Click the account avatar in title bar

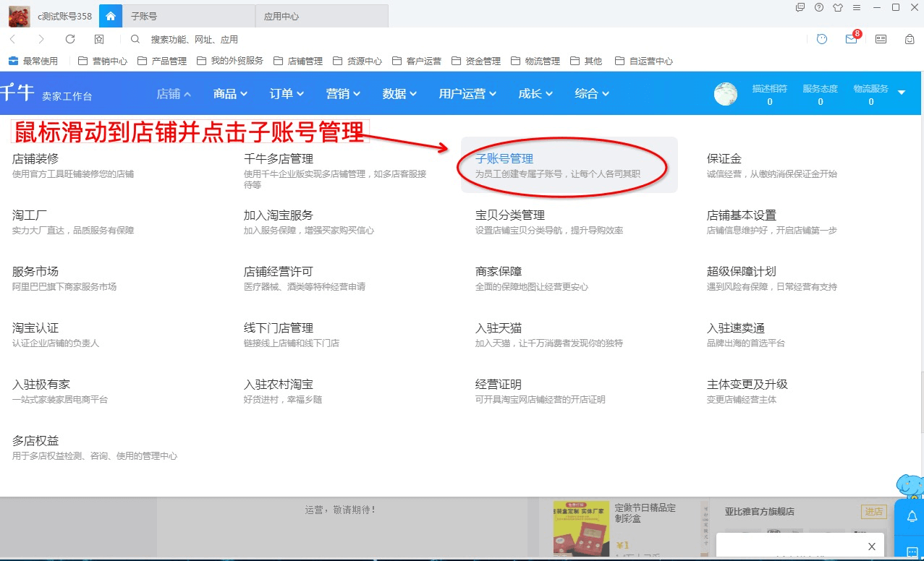click(x=19, y=15)
